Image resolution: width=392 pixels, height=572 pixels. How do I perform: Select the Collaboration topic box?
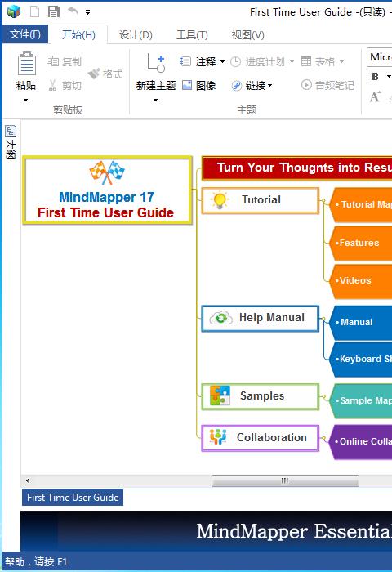[x=261, y=438]
